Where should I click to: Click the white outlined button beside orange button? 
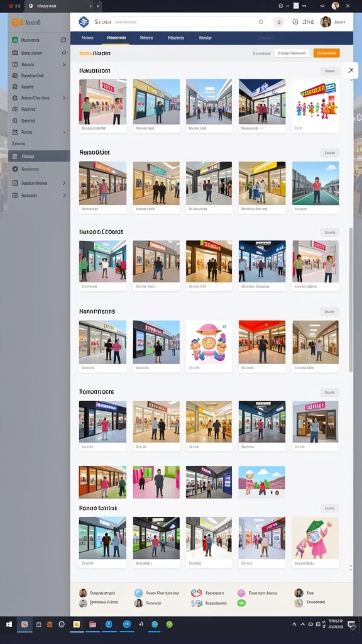coord(292,53)
